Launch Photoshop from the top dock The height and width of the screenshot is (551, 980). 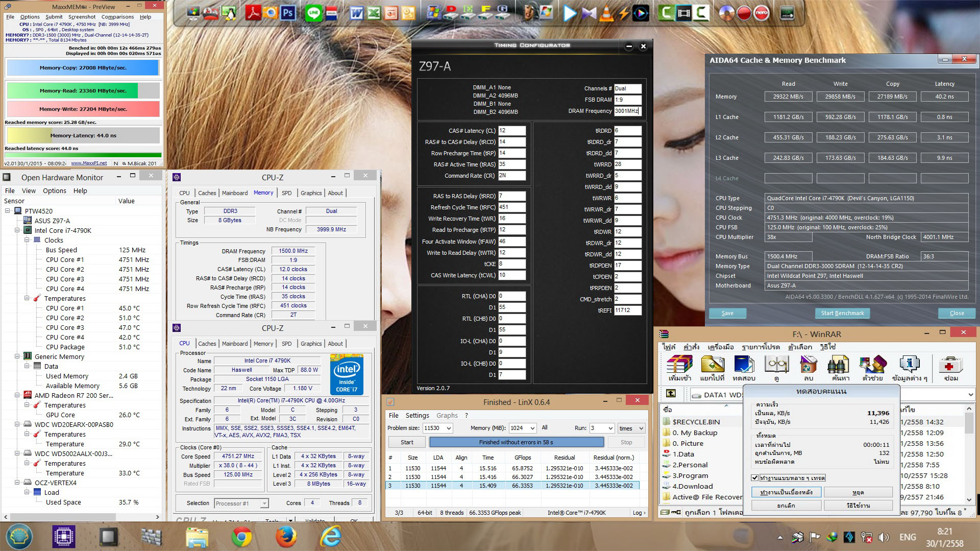click(288, 13)
